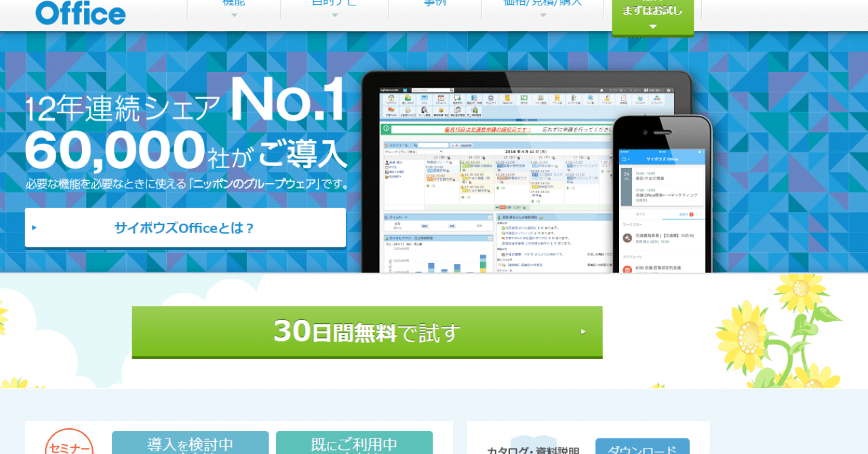Screen dimensions: 868x454
Task: Click the 30日間無料で試す green button
Action: pos(366,332)
